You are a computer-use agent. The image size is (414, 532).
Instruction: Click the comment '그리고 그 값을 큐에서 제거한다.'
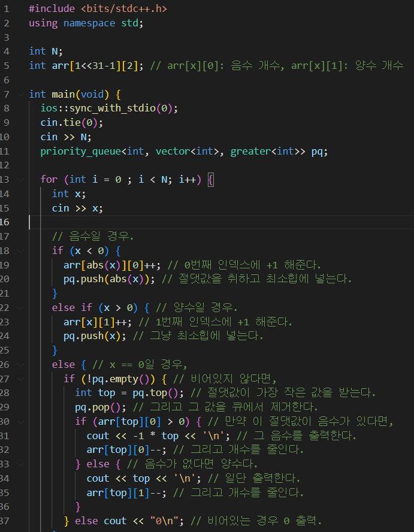coord(234,407)
